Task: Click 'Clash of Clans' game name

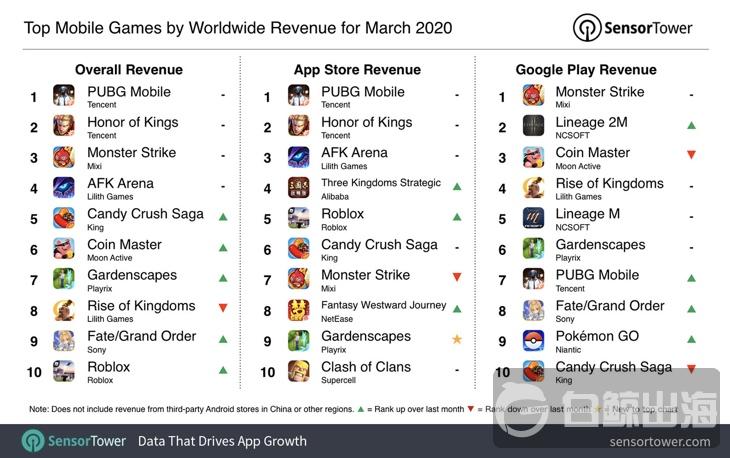Action: click(x=366, y=367)
